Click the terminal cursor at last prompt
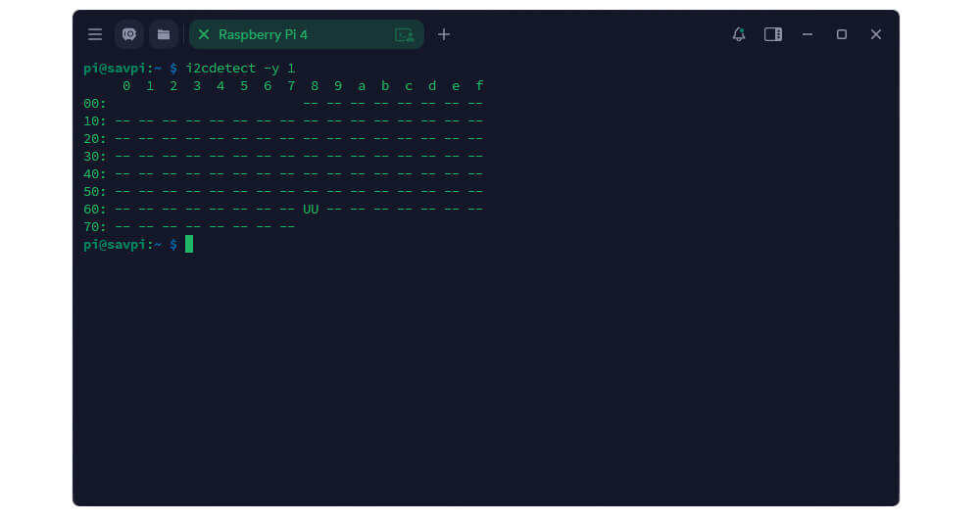 189,244
